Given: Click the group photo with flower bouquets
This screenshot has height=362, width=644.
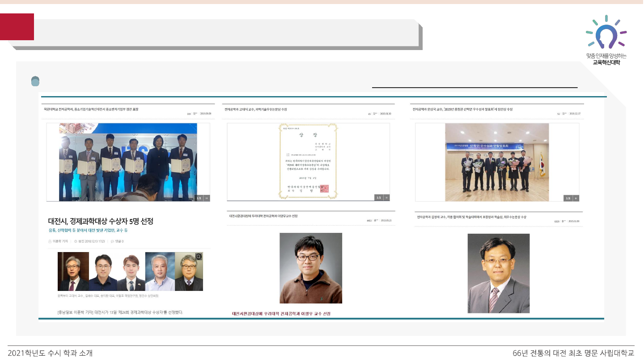Looking at the screenshot, I should 496,162.
